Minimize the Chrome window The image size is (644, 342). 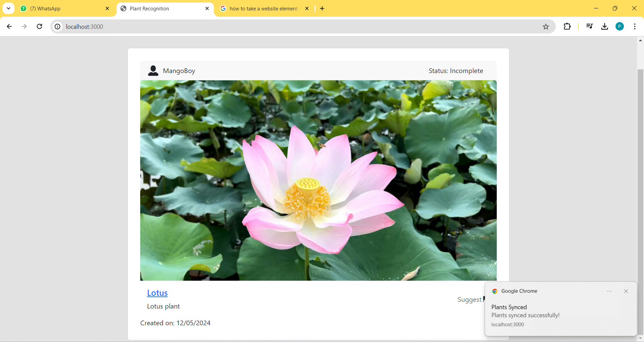point(596,8)
